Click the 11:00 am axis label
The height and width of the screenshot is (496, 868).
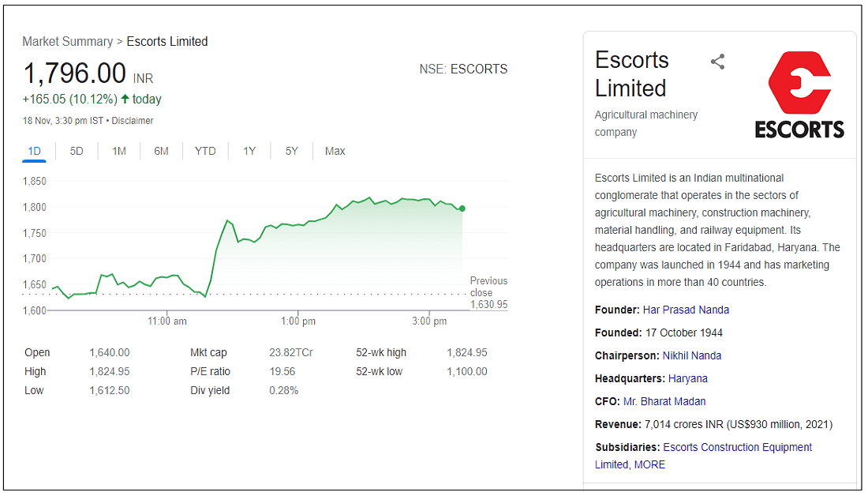[x=167, y=321]
